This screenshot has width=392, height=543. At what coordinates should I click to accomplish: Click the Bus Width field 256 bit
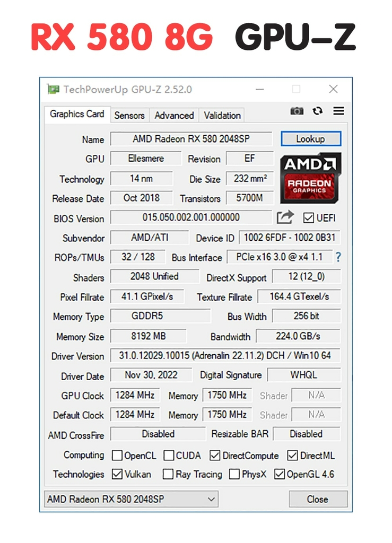307,316
